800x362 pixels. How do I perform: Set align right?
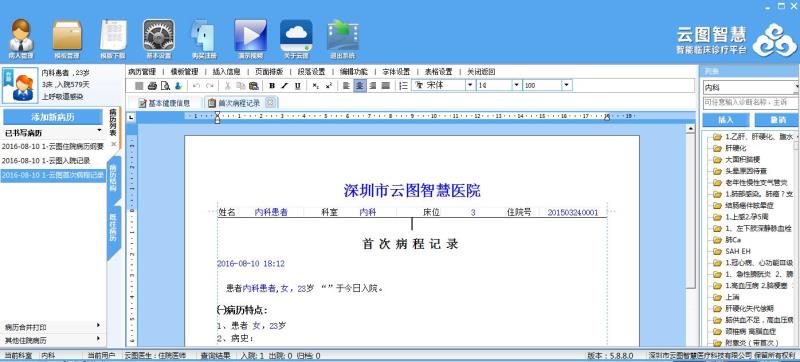tap(373, 86)
